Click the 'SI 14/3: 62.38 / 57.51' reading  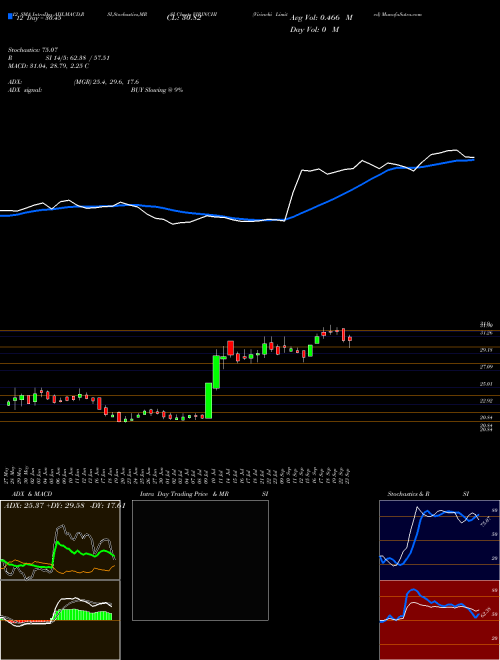(x=77, y=58)
